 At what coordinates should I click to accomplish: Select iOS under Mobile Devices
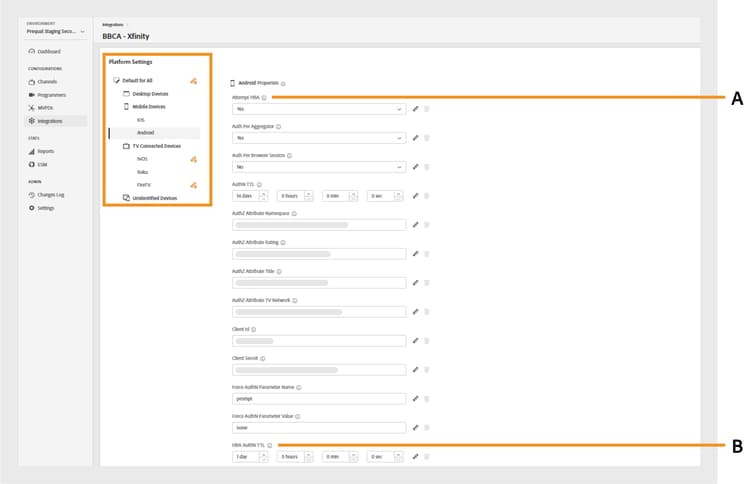141,120
